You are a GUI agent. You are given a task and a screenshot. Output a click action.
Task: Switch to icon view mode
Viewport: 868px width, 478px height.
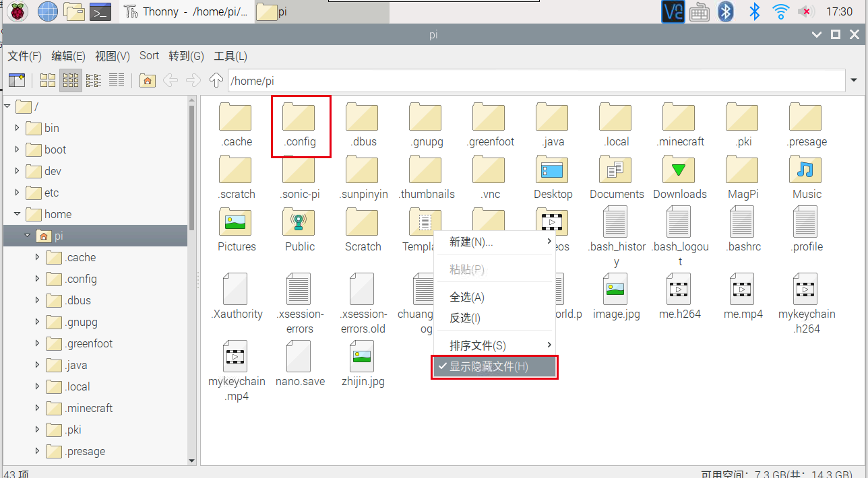pyautogui.click(x=48, y=81)
